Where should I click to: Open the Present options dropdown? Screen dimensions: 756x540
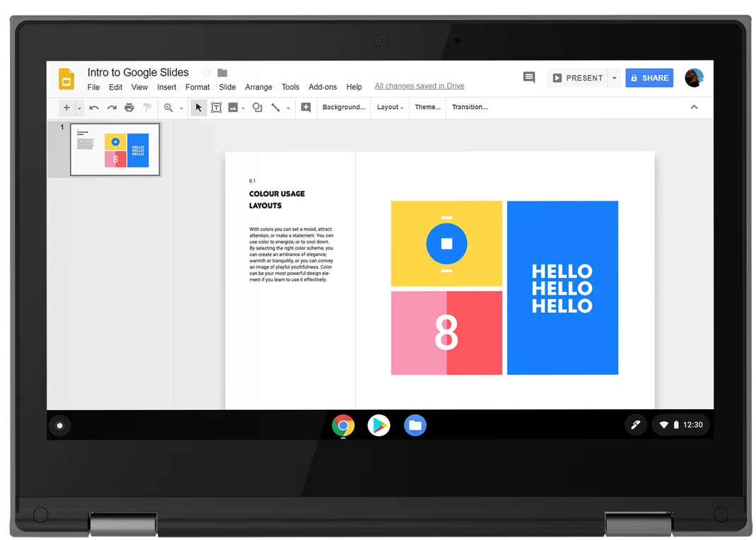[614, 78]
